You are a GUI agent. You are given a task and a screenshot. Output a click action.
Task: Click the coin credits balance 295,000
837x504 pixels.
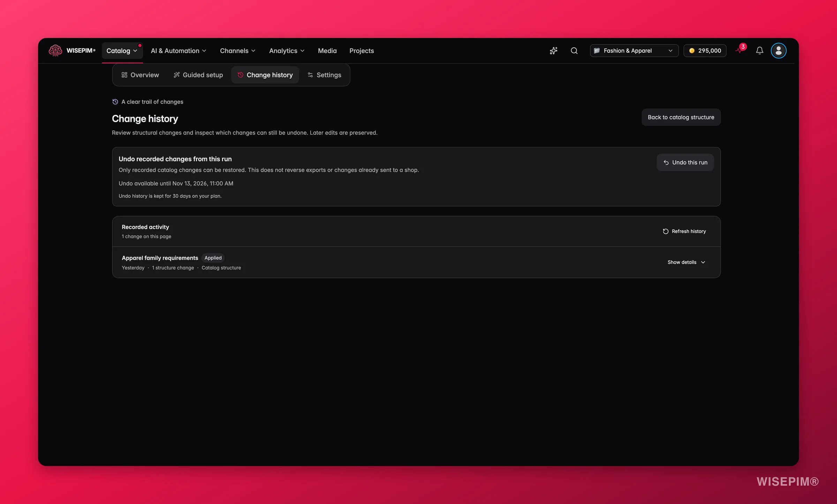(x=705, y=51)
